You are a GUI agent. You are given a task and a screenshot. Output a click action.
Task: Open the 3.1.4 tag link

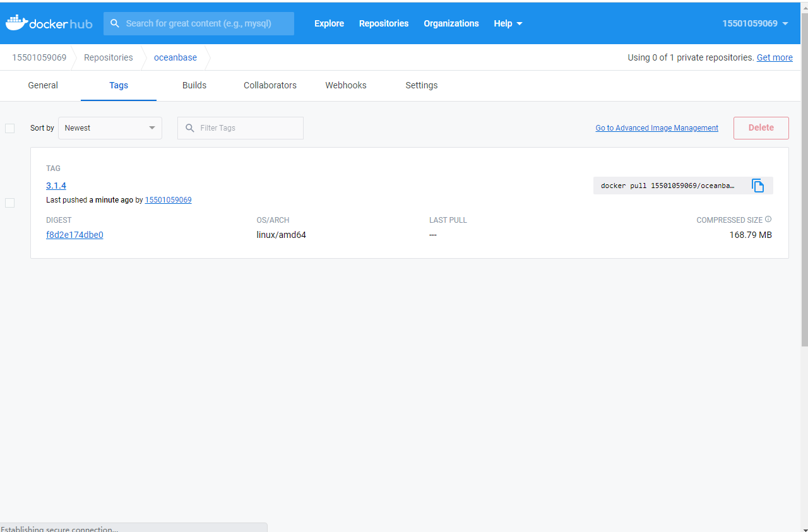coord(56,186)
